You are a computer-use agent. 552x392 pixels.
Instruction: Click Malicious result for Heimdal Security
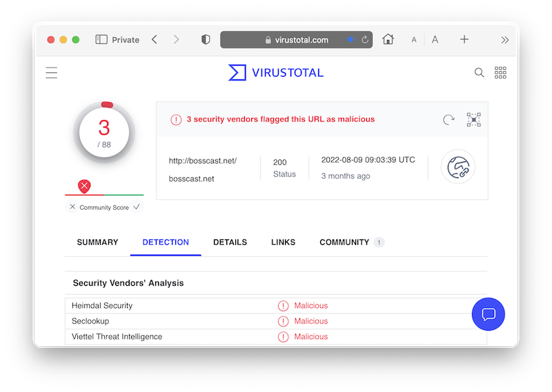pyautogui.click(x=311, y=306)
